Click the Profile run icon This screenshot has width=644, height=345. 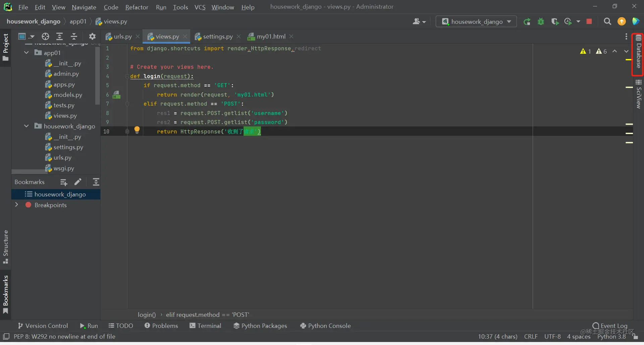pos(568,22)
